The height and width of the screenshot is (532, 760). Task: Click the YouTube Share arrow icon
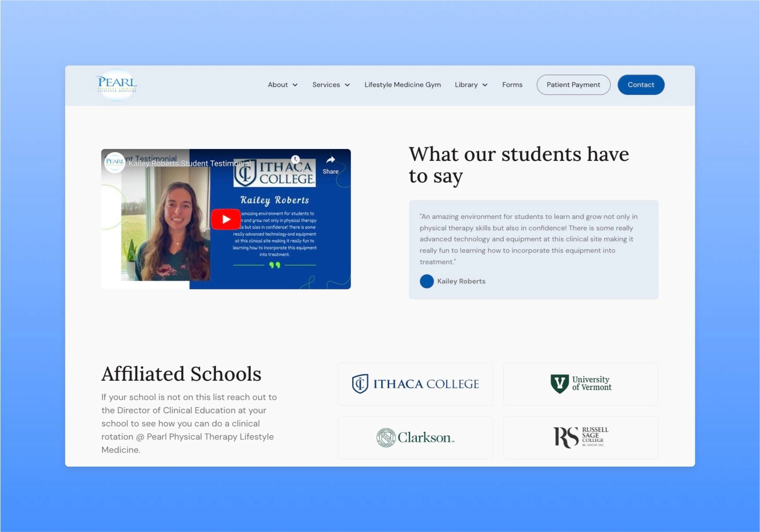point(331,160)
